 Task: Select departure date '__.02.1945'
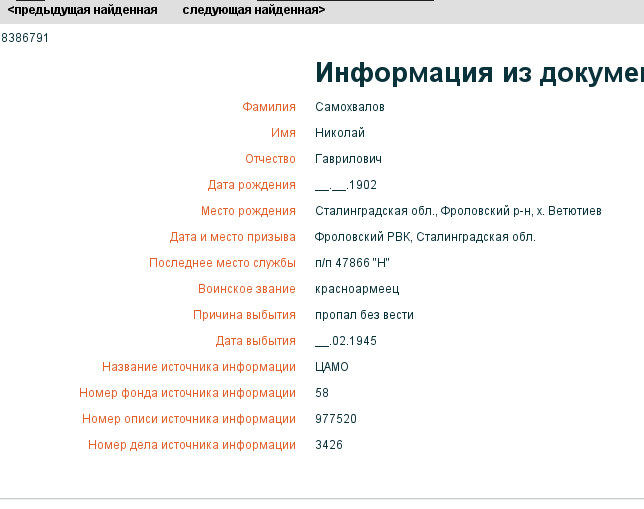pos(346,341)
